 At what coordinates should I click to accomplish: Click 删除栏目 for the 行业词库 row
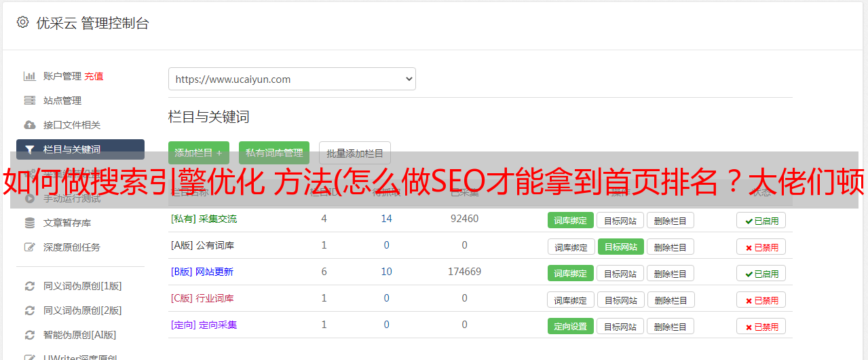(670, 300)
